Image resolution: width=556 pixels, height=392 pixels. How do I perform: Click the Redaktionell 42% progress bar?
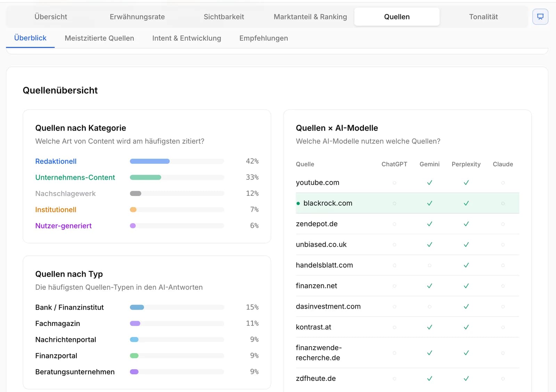coord(177,161)
